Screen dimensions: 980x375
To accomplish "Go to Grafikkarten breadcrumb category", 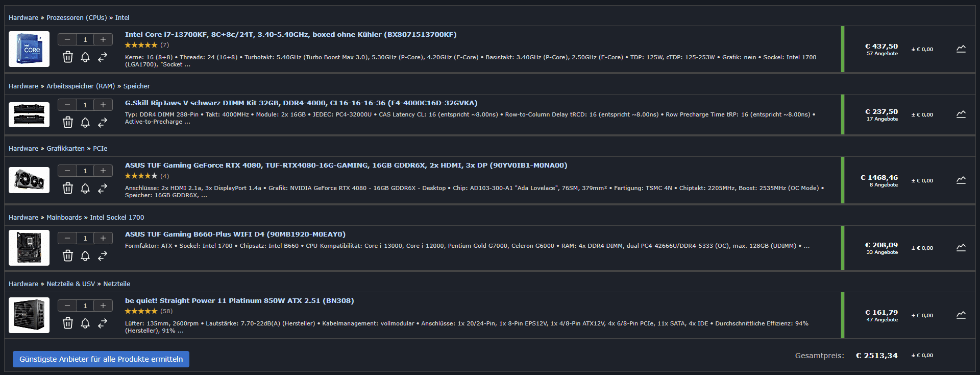I will coord(65,148).
